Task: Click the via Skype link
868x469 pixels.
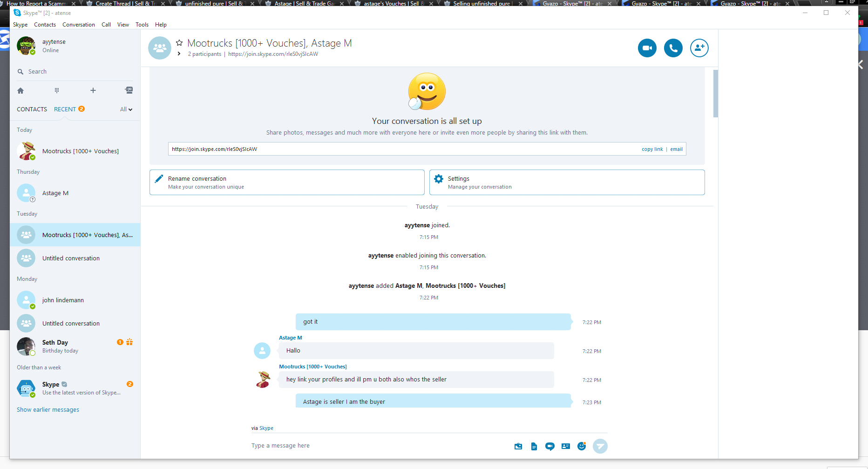Action: click(x=266, y=428)
